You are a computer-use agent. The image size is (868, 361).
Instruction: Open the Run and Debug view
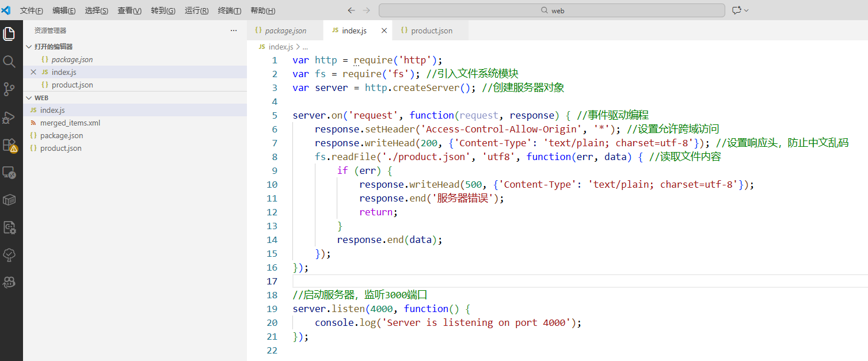(9, 117)
